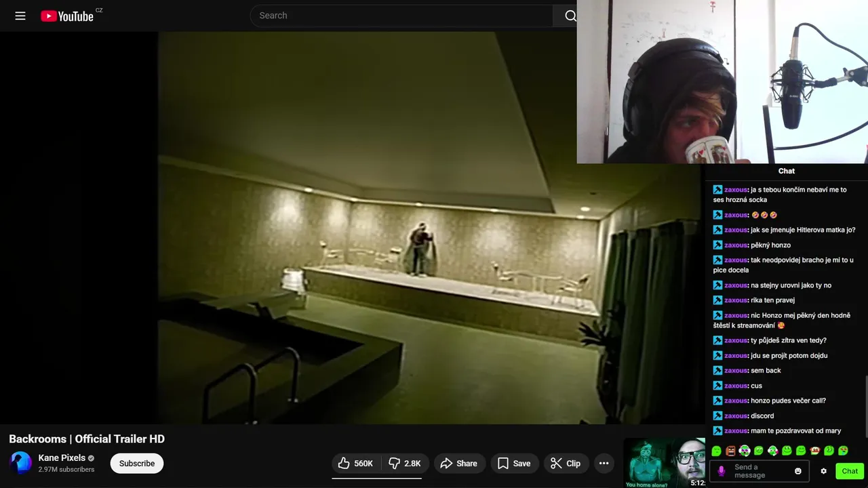This screenshot has height=488, width=868.
Task: Click badge beside 'honzo pudes večer call?'
Action: click(x=717, y=401)
